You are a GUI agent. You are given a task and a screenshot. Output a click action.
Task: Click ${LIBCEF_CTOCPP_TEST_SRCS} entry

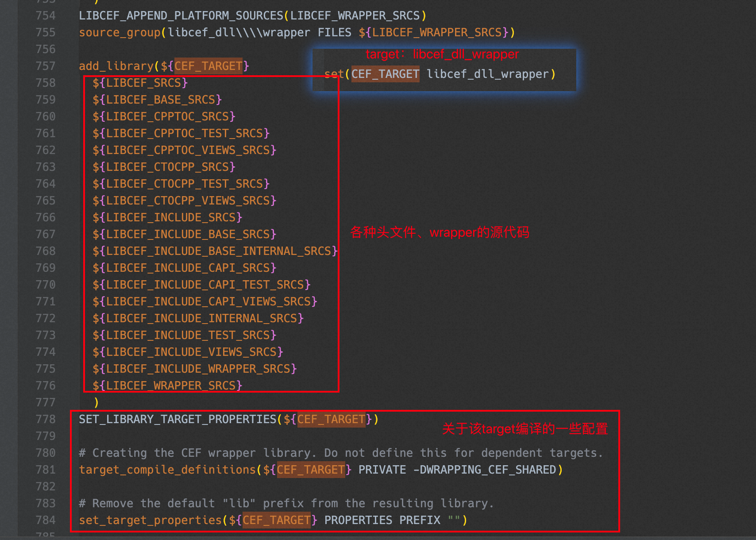pyautogui.click(x=181, y=184)
